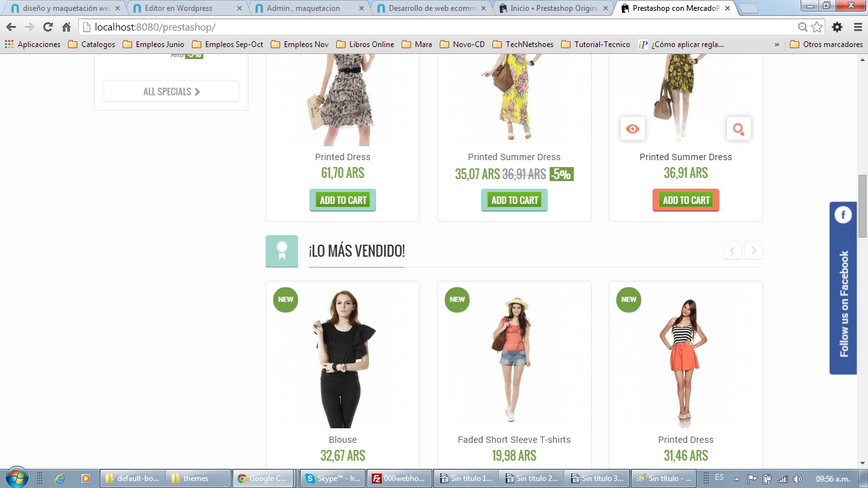Click the taskbar clock 09:56 a.m.
Image resolution: width=868 pixels, height=488 pixels.
pos(834,478)
